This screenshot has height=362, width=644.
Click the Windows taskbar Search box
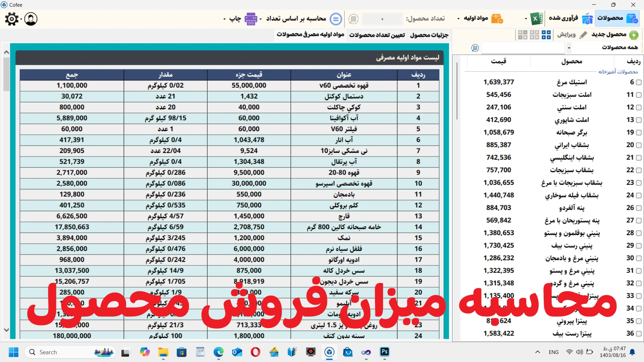pos(70,352)
